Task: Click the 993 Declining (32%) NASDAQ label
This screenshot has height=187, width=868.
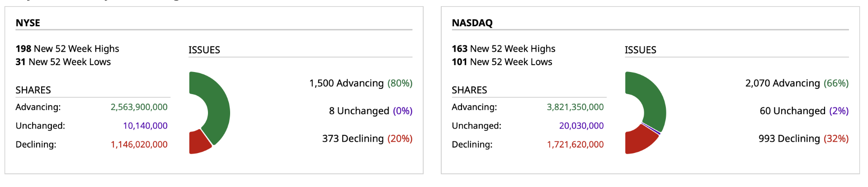Action: click(803, 139)
